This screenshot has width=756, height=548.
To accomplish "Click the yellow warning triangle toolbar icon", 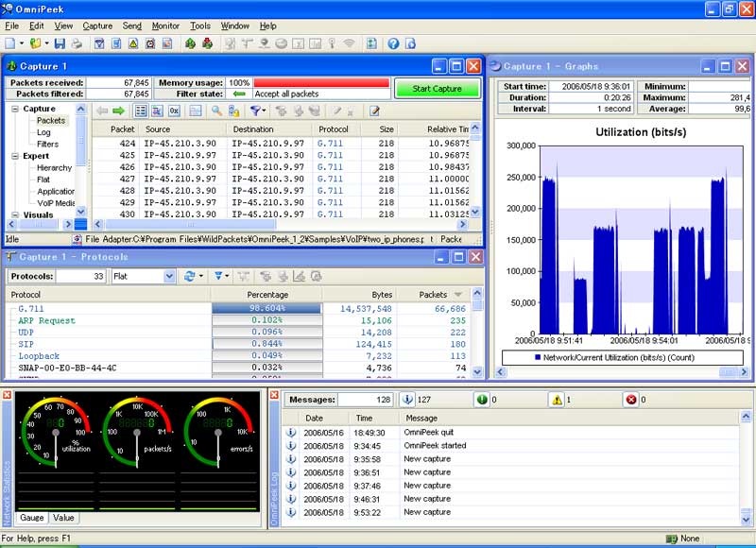I will (133, 43).
